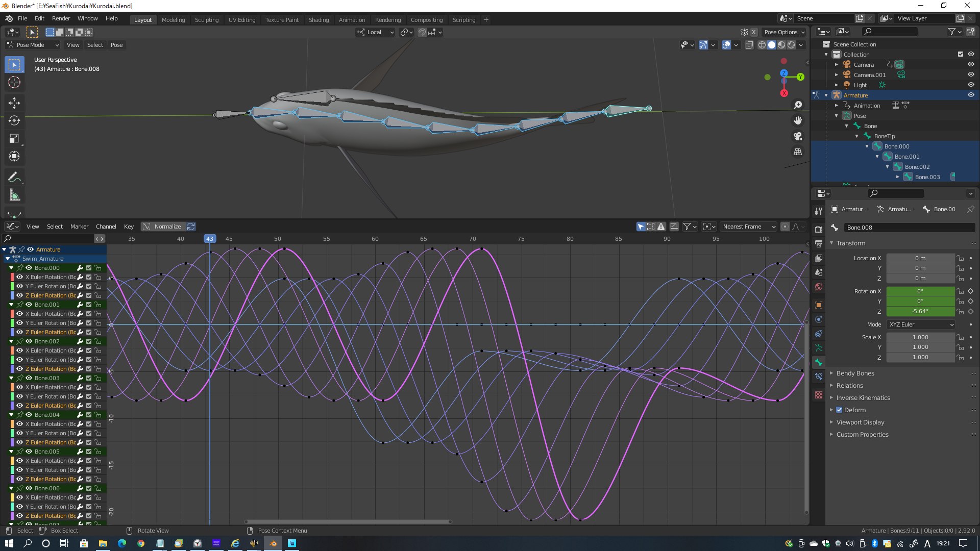This screenshot has width=980, height=551.
Task: Open the XYZ Euler rotation mode dropdown
Action: [921, 324]
